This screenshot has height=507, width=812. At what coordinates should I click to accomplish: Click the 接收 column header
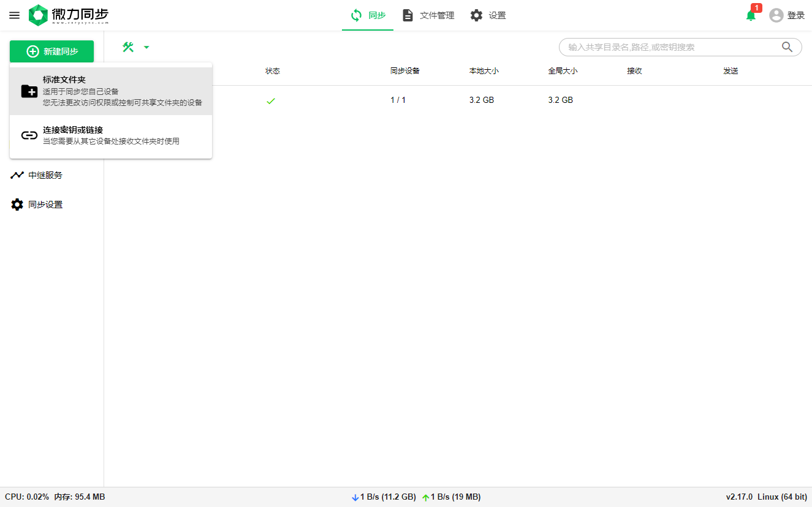(634, 71)
